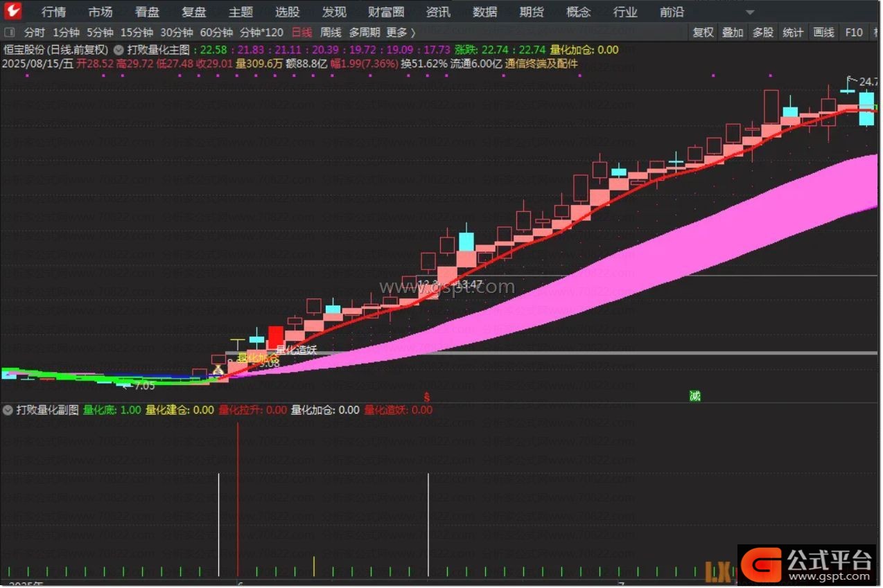883x588 pixels.
Task: Click the 量化造妖: 0.00 value
Action: tap(399, 410)
